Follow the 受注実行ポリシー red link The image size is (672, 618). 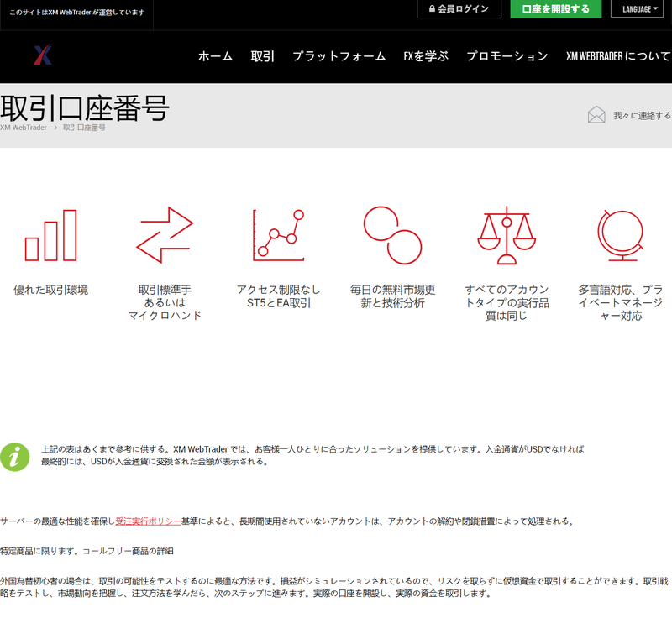click(149, 521)
